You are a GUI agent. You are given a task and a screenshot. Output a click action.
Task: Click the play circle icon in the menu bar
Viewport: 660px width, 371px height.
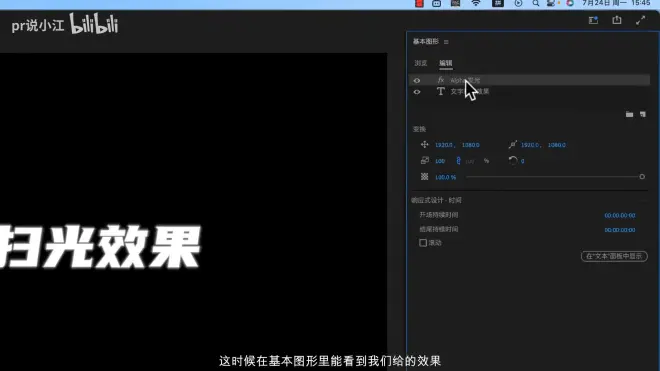[x=518, y=3]
